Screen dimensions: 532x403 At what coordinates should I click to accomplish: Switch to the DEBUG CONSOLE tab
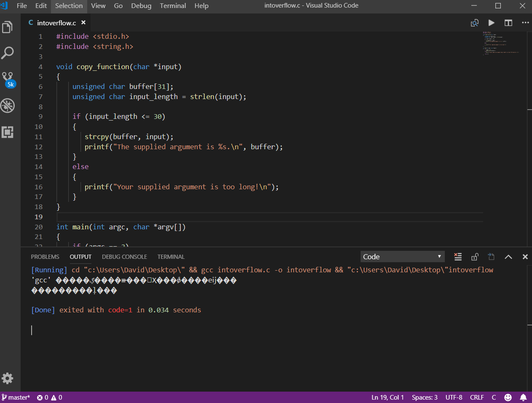(x=124, y=257)
